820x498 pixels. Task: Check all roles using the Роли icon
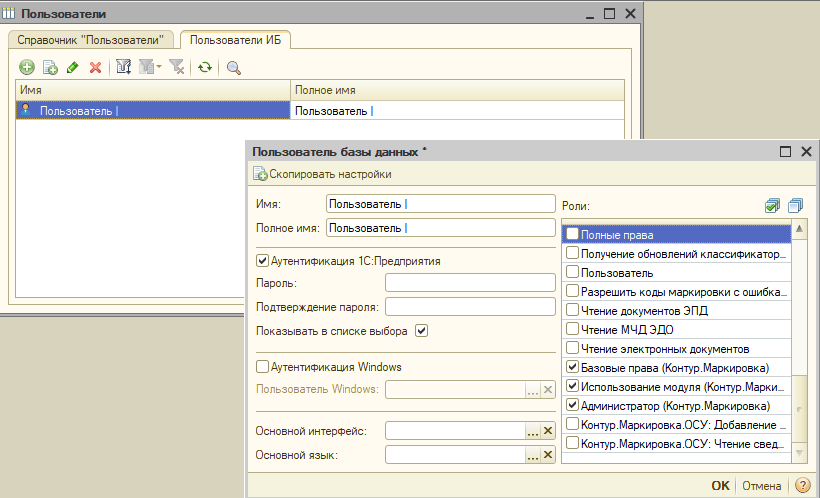click(772, 205)
